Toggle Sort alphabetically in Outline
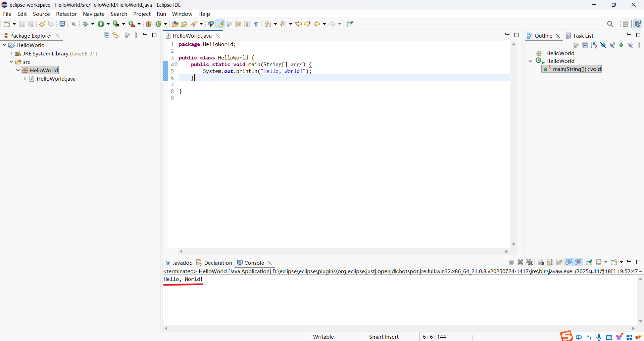The width and height of the screenshot is (644, 341). click(x=594, y=45)
